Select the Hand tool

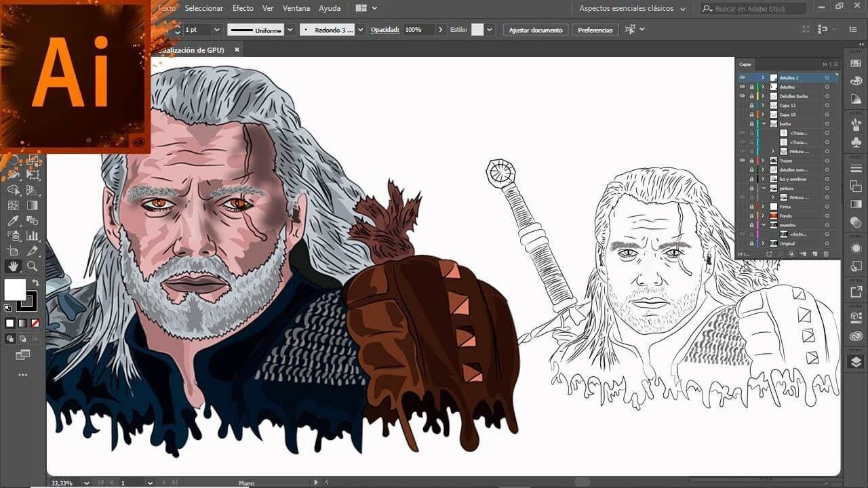(x=13, y=266)
